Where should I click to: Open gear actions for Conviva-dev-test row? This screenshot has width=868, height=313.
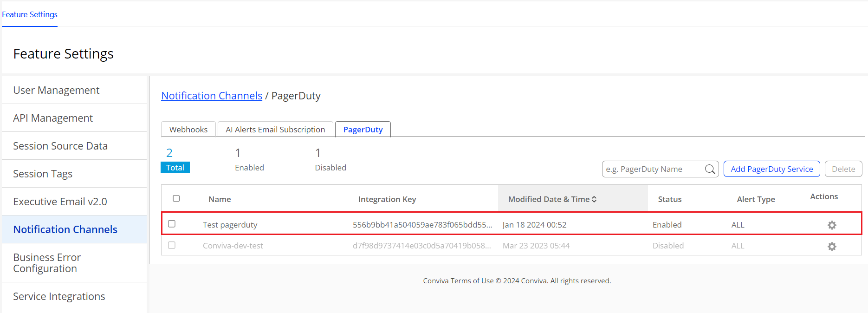(x=832, y=247)
